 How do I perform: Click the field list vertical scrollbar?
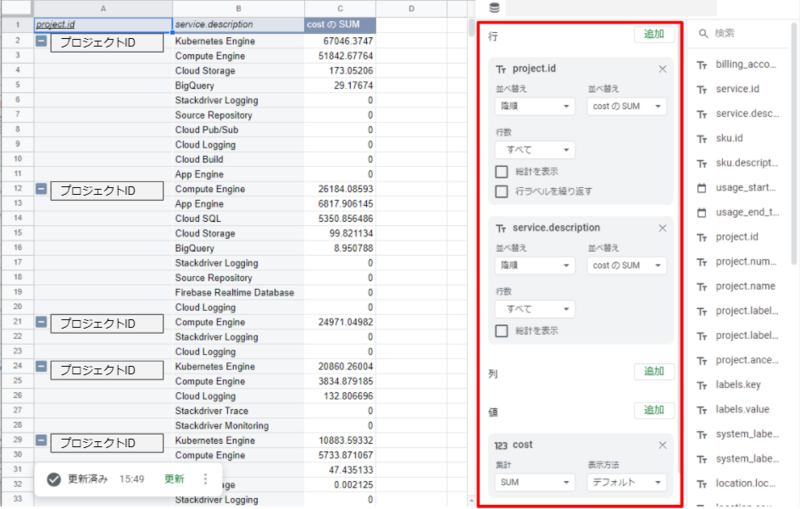point(794,143)
